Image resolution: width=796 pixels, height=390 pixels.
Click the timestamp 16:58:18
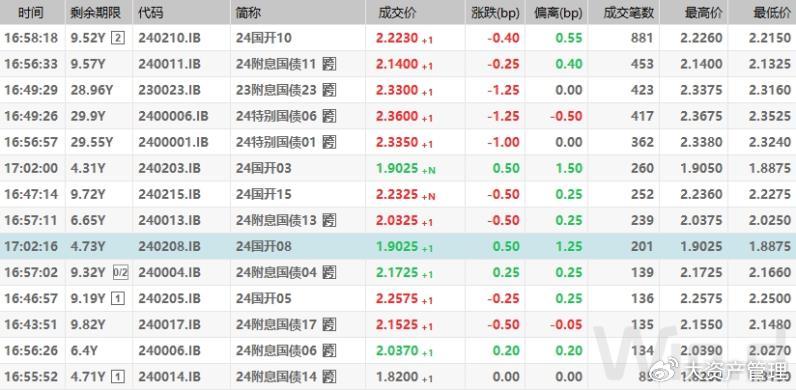[31, 38]
